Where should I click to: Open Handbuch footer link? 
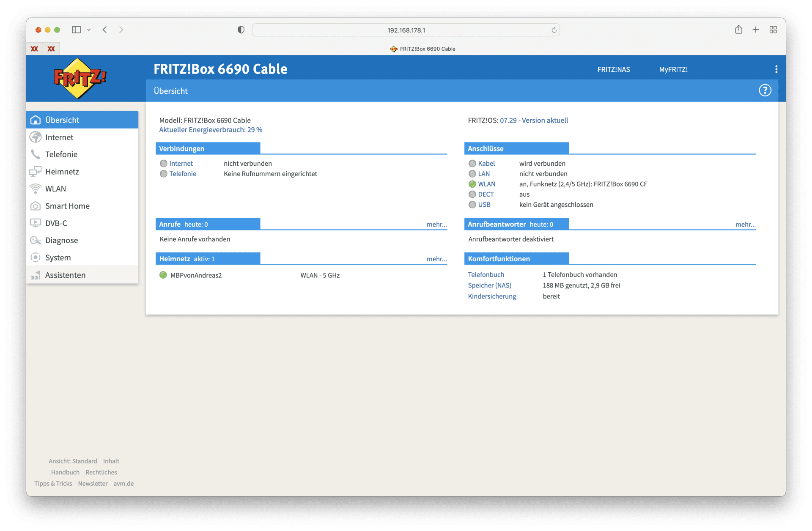[65, 472]
